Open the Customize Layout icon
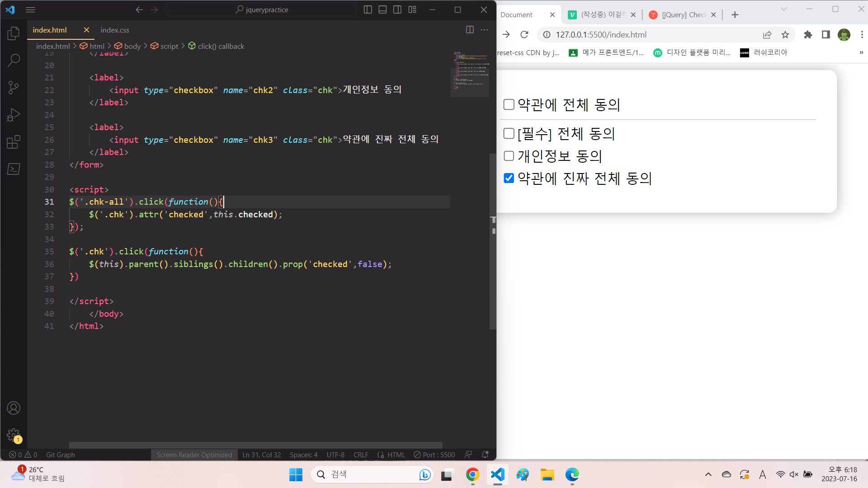868x488 pixels. pos(412,9)
